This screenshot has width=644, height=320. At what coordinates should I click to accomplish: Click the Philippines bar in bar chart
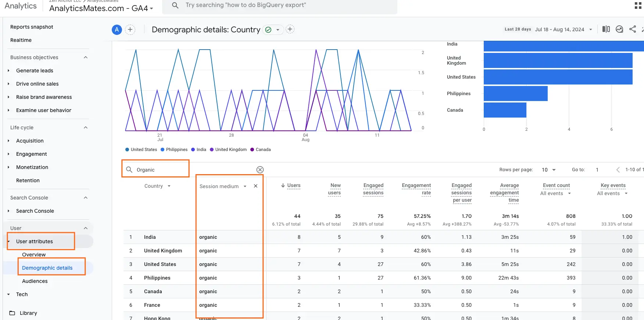click(516, 93)
